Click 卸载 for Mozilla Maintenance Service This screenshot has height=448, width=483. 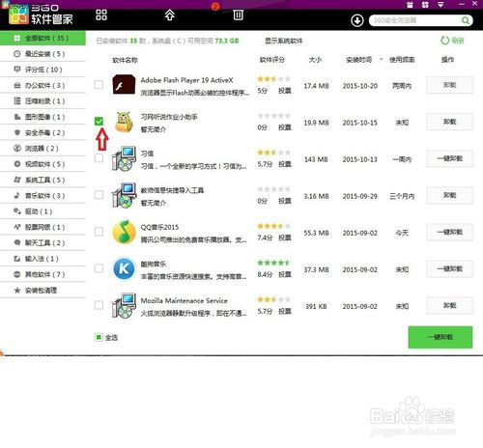click(449, 305)
